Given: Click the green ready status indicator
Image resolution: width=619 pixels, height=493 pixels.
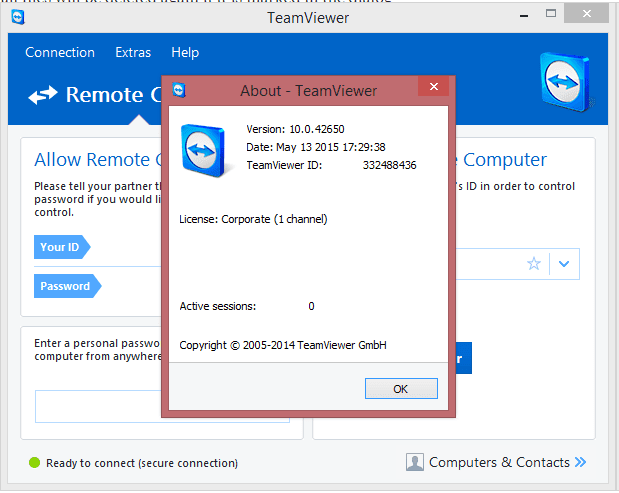Looking at the screenshot, I should (x=34, y=463).
